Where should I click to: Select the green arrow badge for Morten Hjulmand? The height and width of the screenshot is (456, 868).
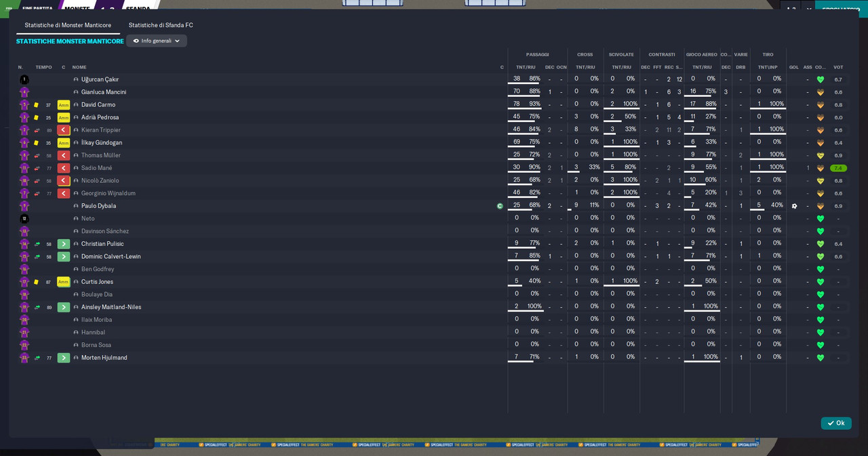64,358
